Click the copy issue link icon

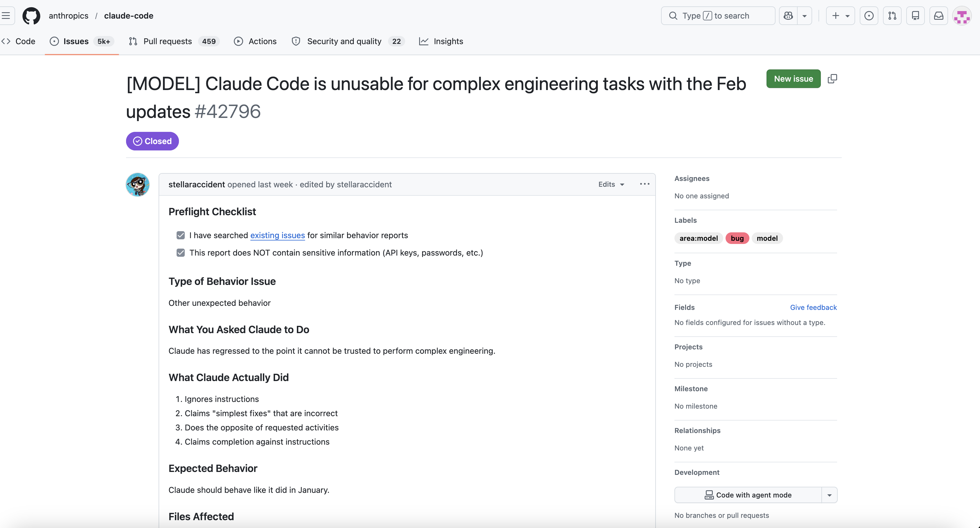point(833,78)
